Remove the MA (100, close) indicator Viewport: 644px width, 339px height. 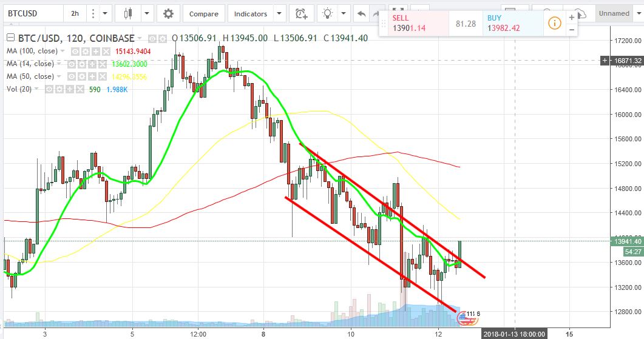pyautogui.click(x=106, y=52)
